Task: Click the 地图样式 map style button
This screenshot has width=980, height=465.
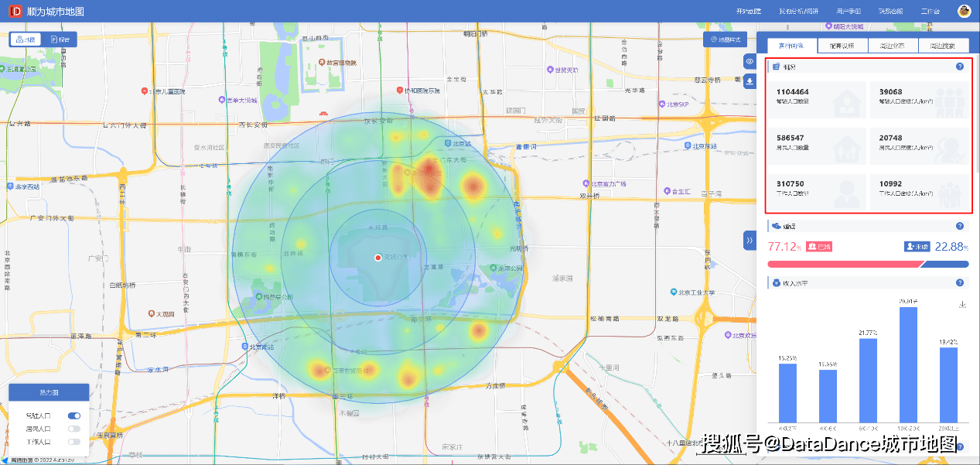Action: [725, 39]
